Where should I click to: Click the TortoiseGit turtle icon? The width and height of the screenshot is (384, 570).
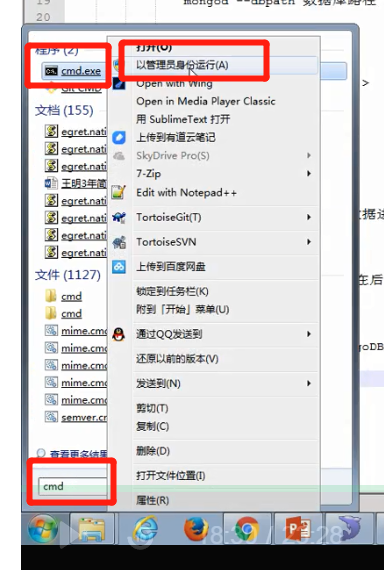119,217
